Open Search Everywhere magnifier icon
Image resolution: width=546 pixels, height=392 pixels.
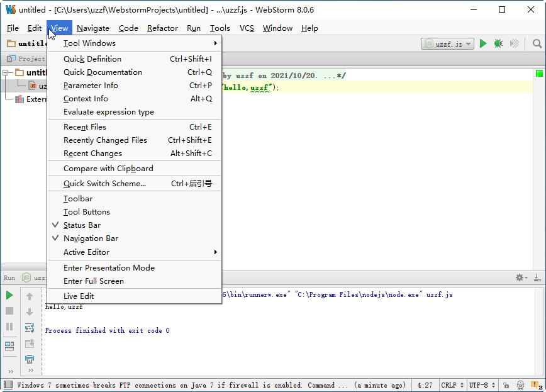pos(537,43)
